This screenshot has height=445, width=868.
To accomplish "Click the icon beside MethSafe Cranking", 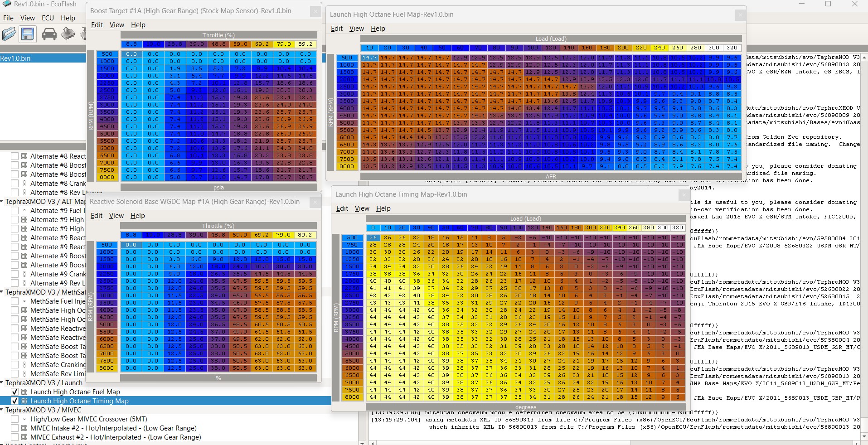I will [24, 365].
